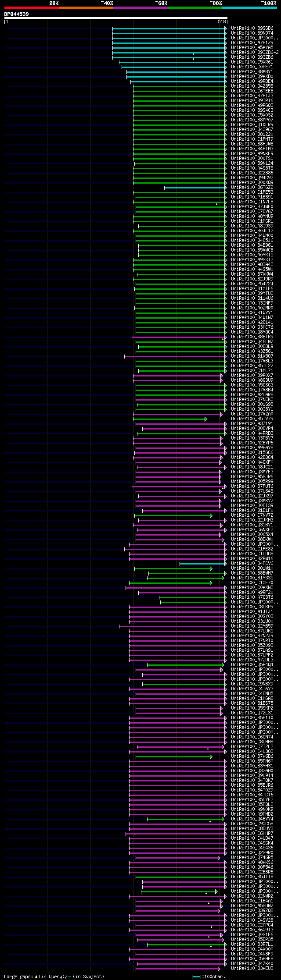Click the UniRef100_A8YMU9 label
Viewport: 281px width, 980px height.
tap(252, 217)
